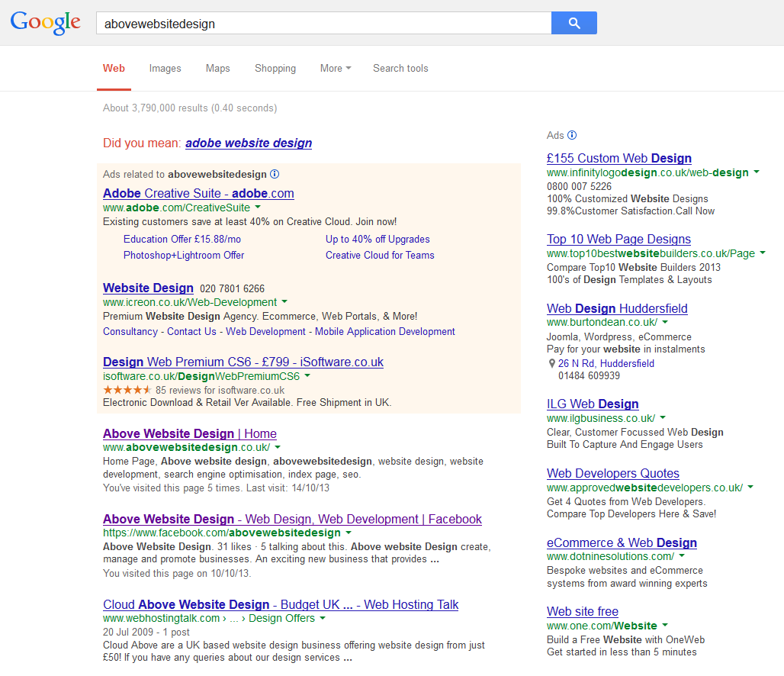Open Creative Cloud for Teams sitelink

click(x=380, y=255)
